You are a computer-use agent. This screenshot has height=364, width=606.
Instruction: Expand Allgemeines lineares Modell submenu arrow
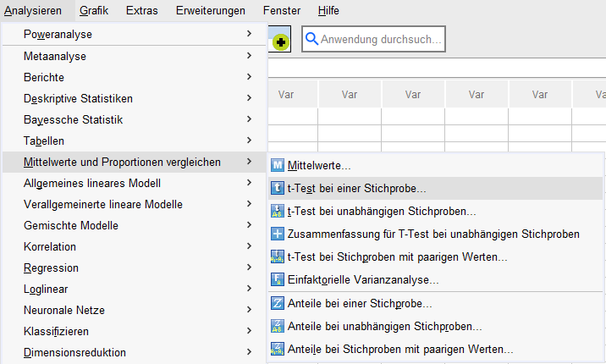pos(250,182)
